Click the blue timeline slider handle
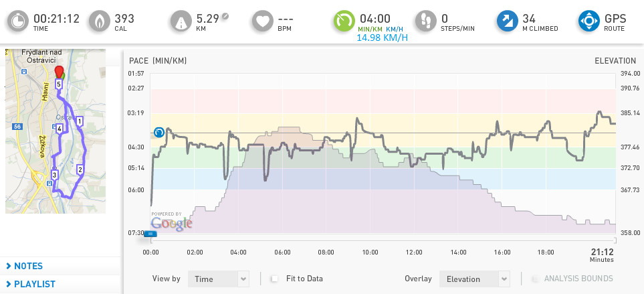 point(150,234)
